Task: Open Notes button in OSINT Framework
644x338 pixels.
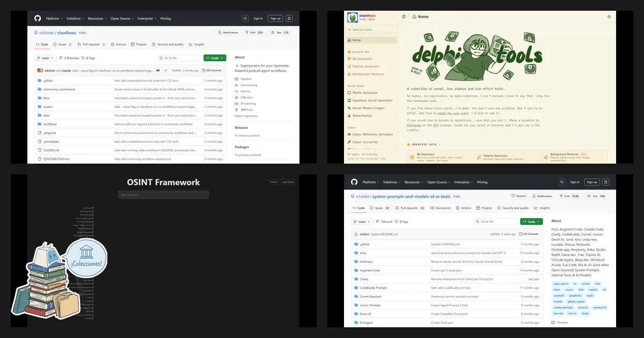Action: (x=274, y=182)
